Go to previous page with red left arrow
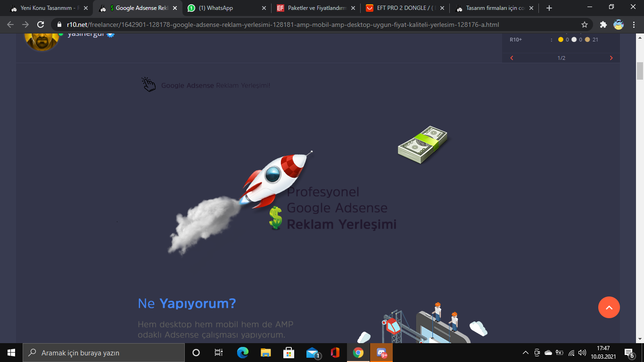644x362 pixels. 512,58
